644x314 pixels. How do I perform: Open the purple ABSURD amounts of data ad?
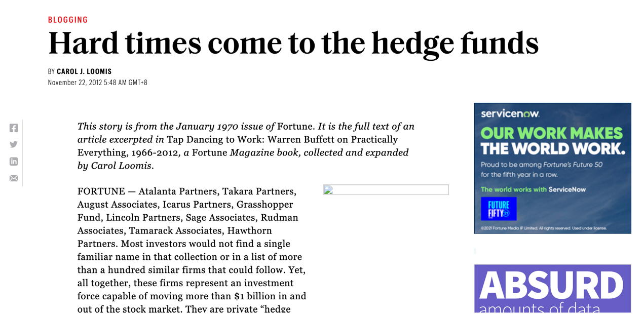553,289
